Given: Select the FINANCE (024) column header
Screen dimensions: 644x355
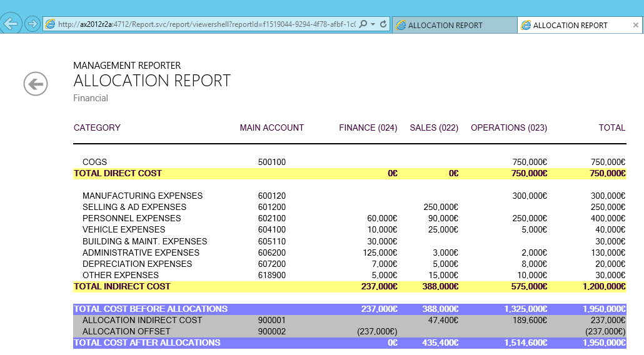Looking at the screenshot, I should click(x=368, y=127).
